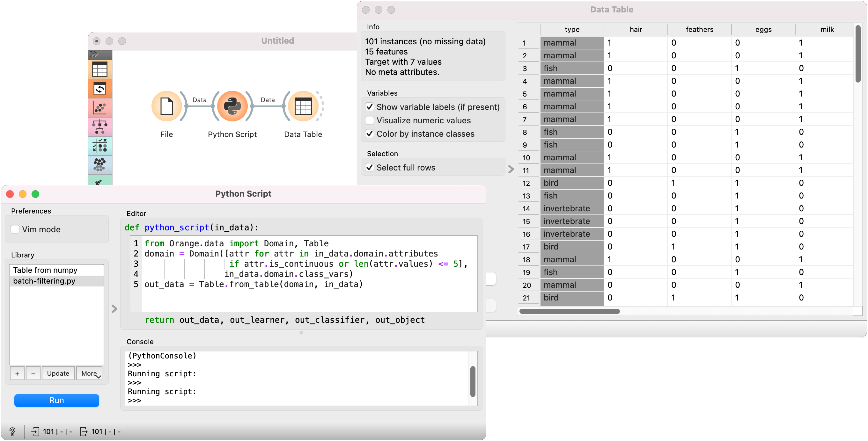Viewport: 868px width, 441px height.
Task: Open the Transform category icon in sidebar
Action: coord(100,89)
